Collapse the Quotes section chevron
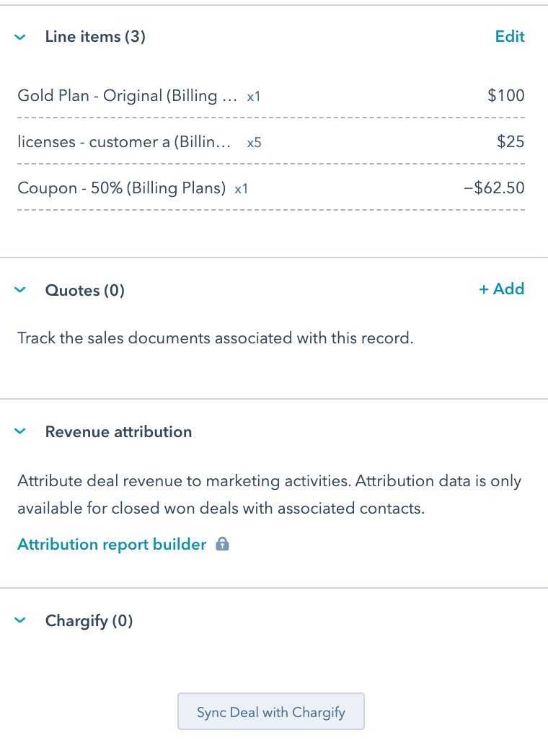The width and height of the screenshot is (548, 756). [20, 291]
